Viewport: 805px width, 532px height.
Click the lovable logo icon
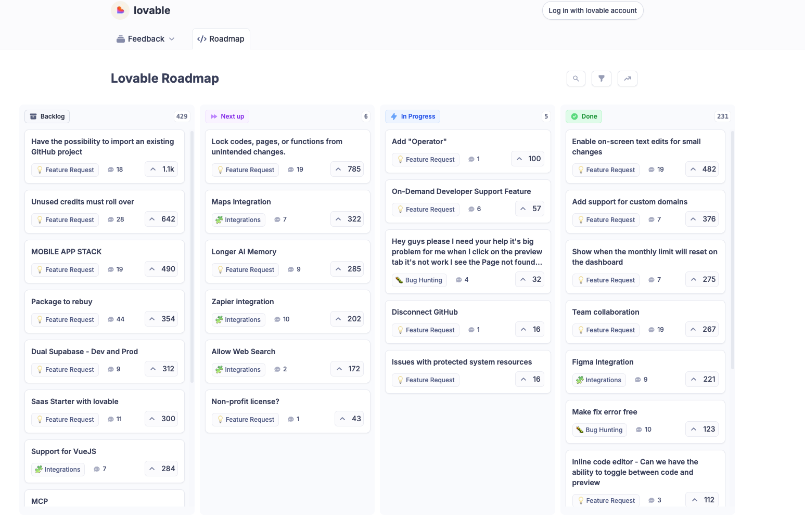click(x=120, y=10)
